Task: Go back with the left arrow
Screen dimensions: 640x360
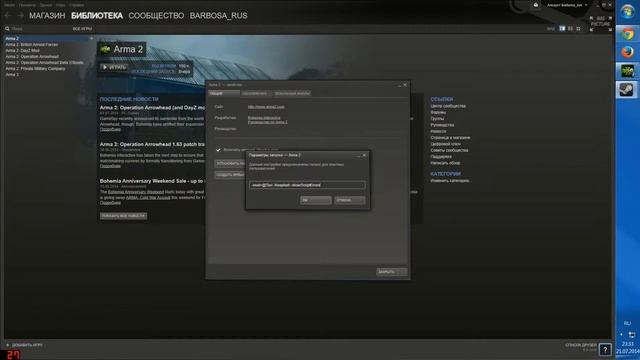Action: (x=8, y=16)
